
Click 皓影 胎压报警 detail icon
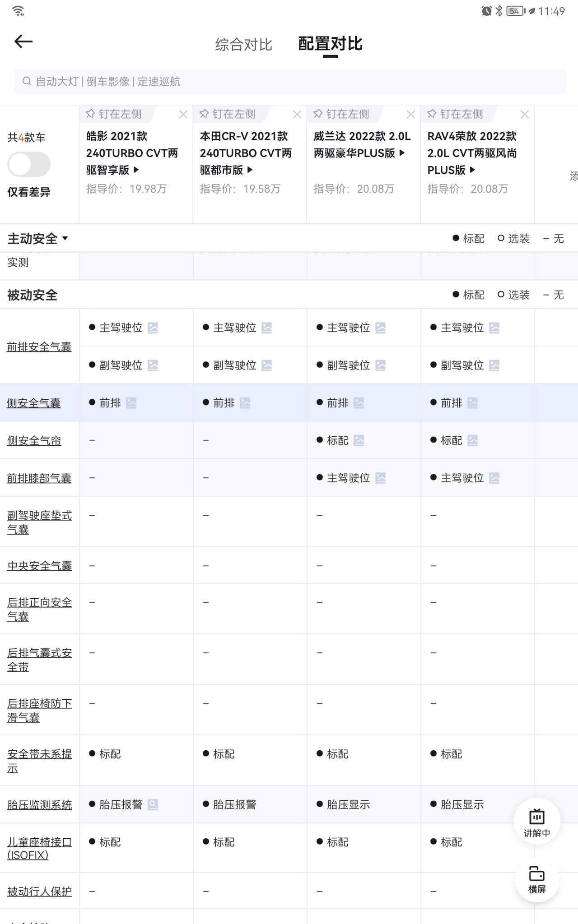coord(153,804)
